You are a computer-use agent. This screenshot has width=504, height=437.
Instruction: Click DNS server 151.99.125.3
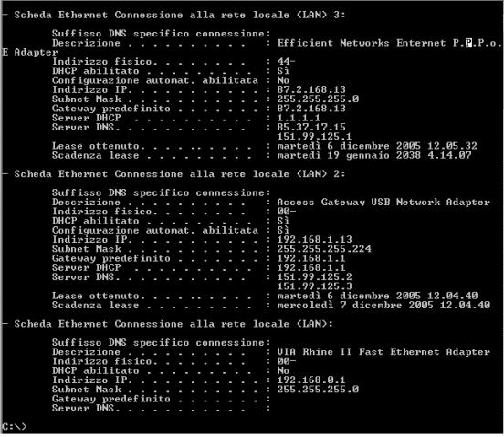pos(315,286)
